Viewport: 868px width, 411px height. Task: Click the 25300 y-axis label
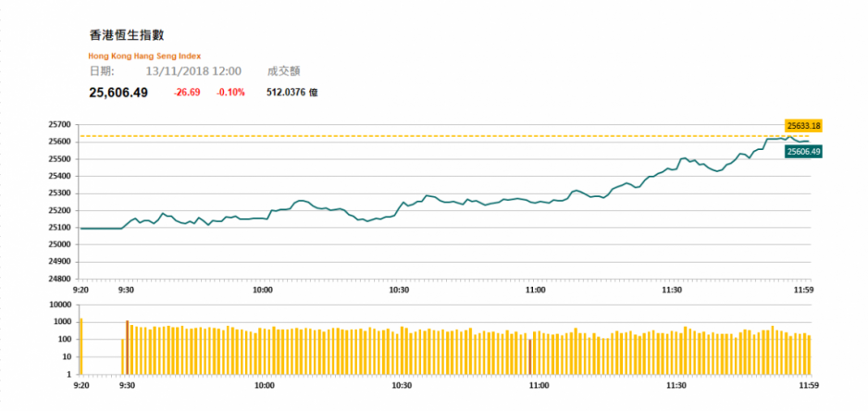(x=61, y=193)
